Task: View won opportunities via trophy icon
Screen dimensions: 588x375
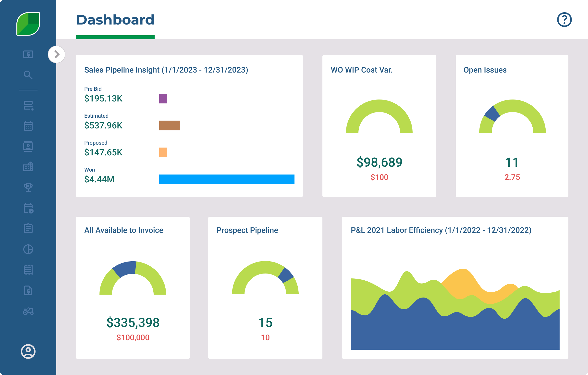Action: click(x=28, y=187)
